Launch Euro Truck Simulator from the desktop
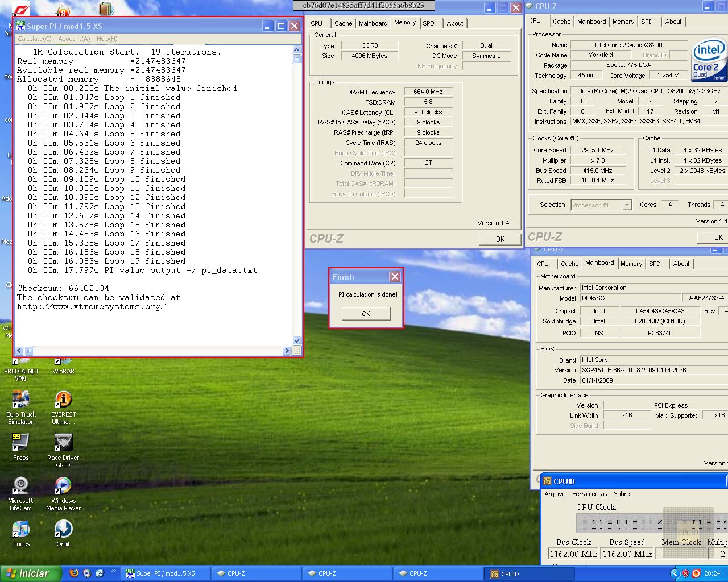 pyautogui.click(x=20, y=408)
